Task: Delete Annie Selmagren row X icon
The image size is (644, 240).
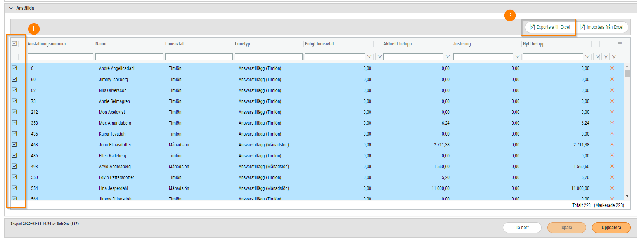Action: (x=612, y=101)
